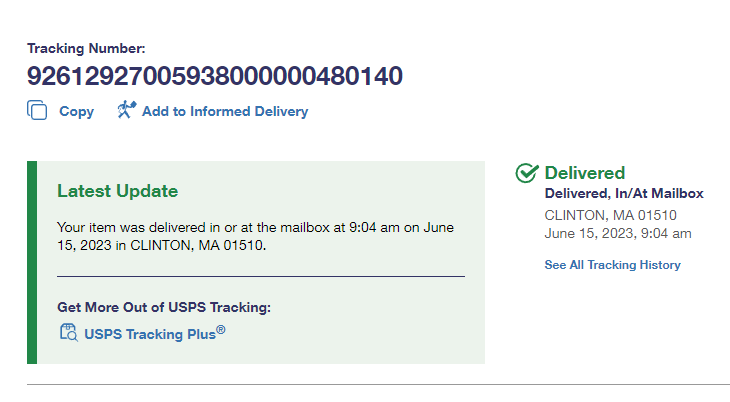Open Add to Informed Delivery link
The width and height of the screenshot is (730, 402).
[224, 112]
